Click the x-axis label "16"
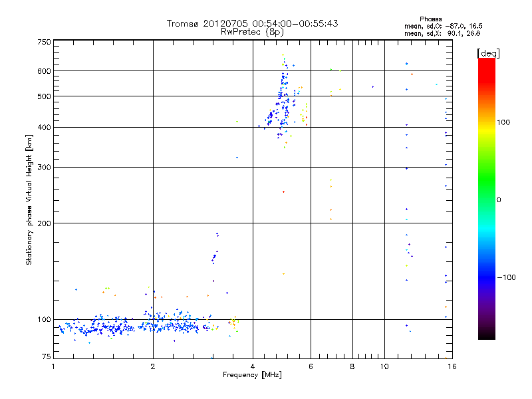This screenshot has height=399, width=532. (452, 366)
